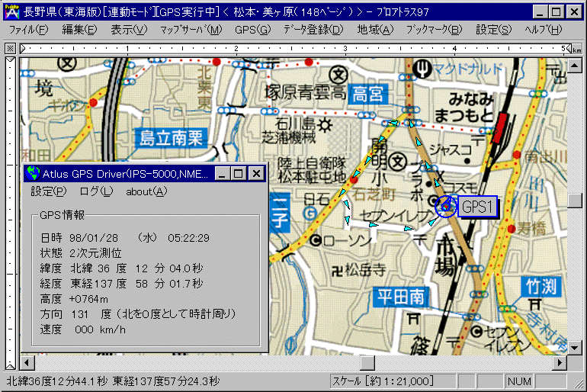
Task: Open the ファイル(F) menu
Action: coord(28,30)
